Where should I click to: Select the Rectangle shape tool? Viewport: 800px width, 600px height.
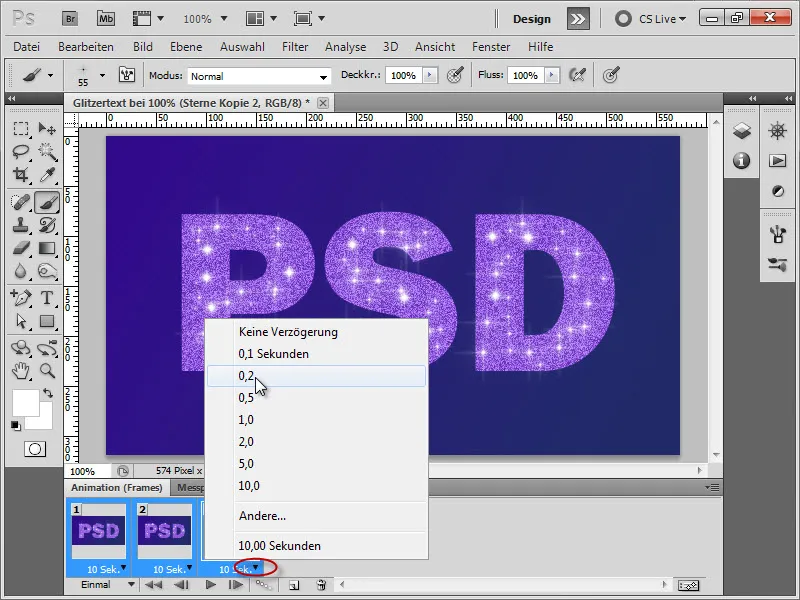tap(47, 321)
